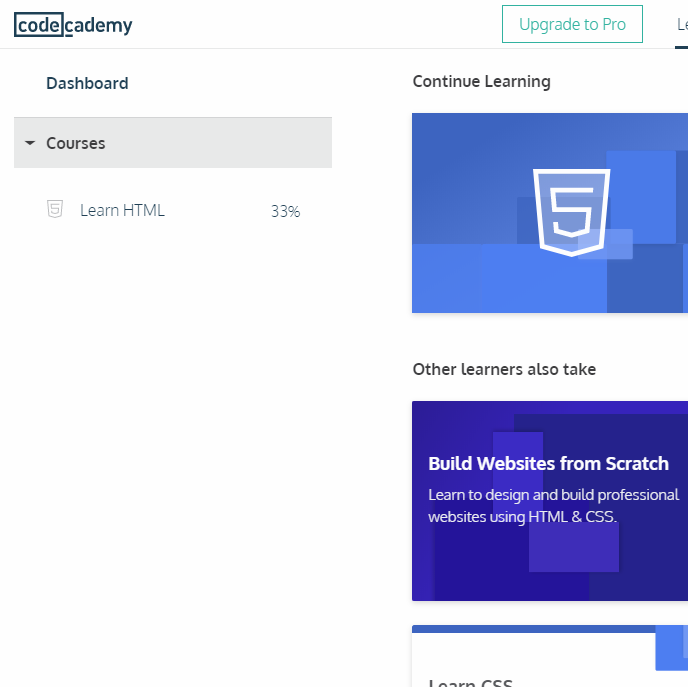
Task: Click the 33% progress indicator
Action: click(x=285, y=211)
